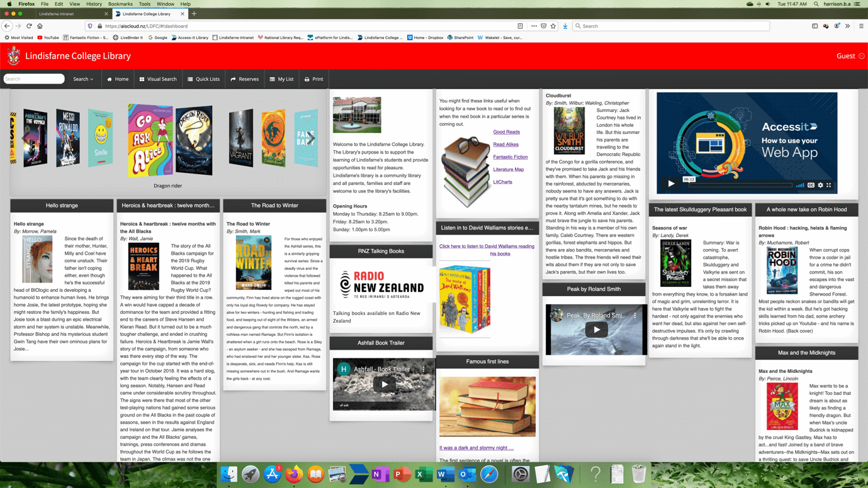
Task: Expand the Search dropdown in navbar
Action: pos(83,79)
